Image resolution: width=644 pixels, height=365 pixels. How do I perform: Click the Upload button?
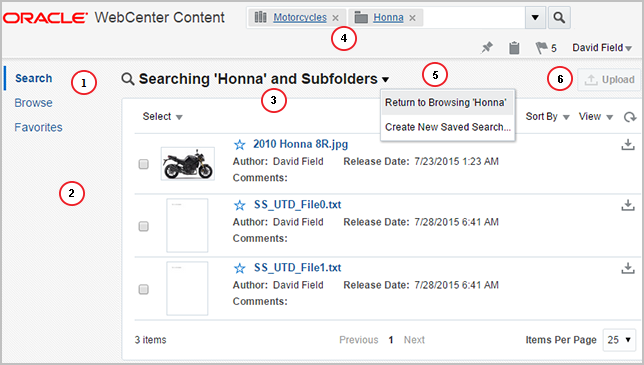coord(609,80)
